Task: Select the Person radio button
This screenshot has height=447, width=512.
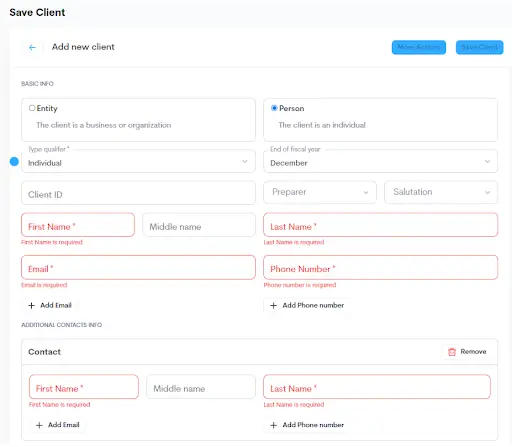Action: [x=274, y=108]
